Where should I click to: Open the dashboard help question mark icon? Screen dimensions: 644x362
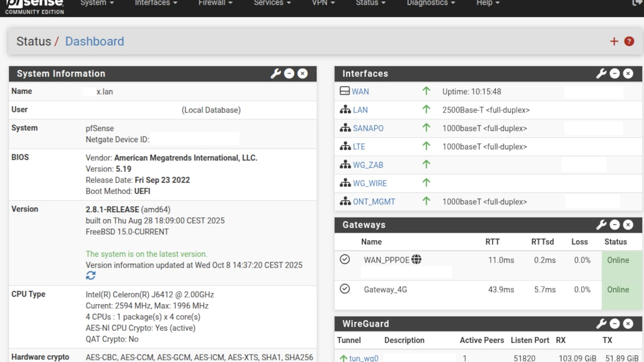(x=629, y=42)
